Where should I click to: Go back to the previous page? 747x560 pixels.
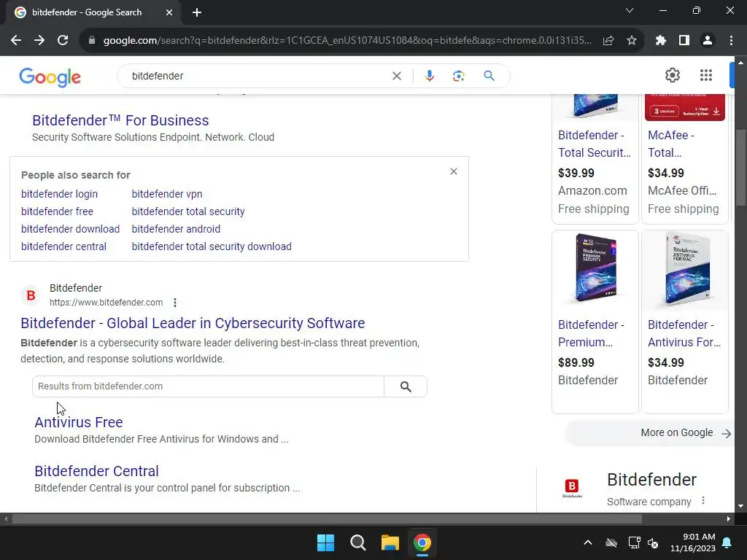[x=16, y=41]
